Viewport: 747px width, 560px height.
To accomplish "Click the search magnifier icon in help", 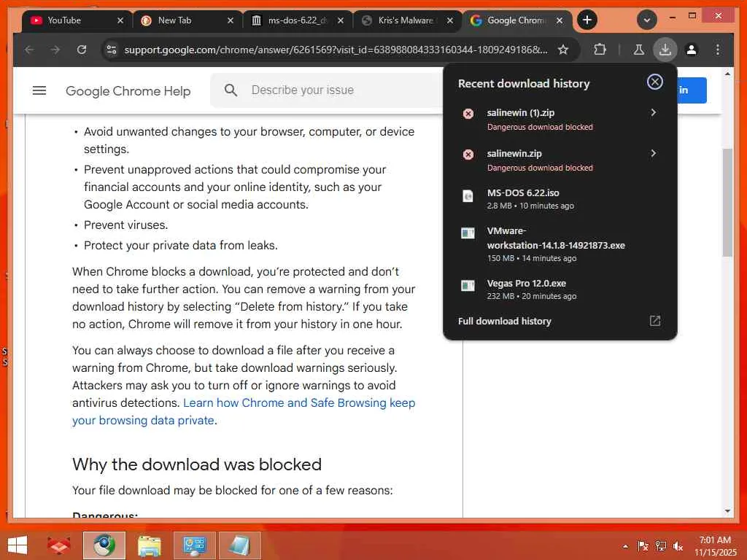I will pyautogui.click(x=231, y=90).
